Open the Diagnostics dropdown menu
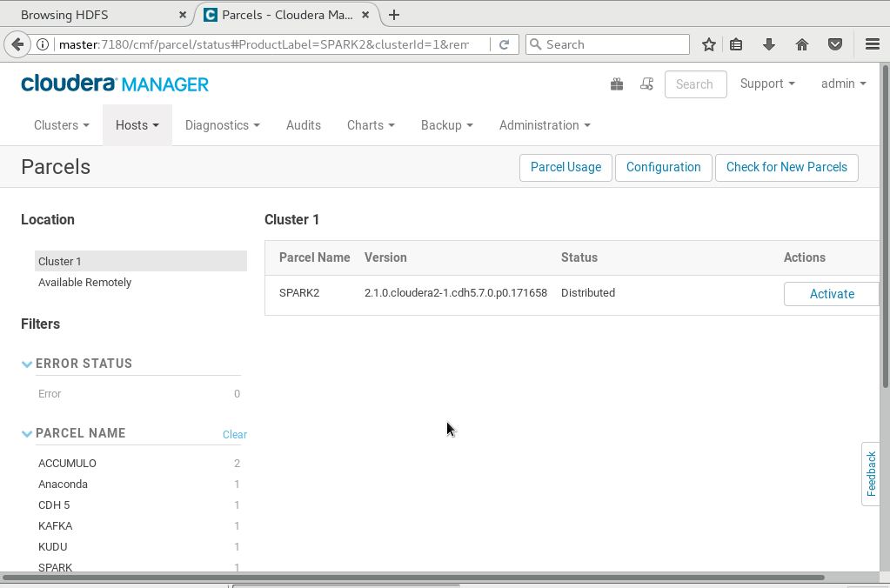This screenshot has width=890, height=588. [223, 125]
